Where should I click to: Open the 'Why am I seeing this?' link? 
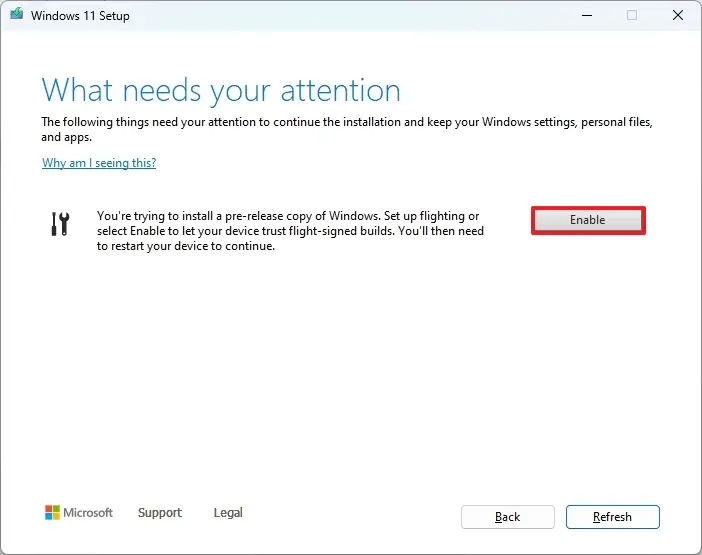(99, 162)
